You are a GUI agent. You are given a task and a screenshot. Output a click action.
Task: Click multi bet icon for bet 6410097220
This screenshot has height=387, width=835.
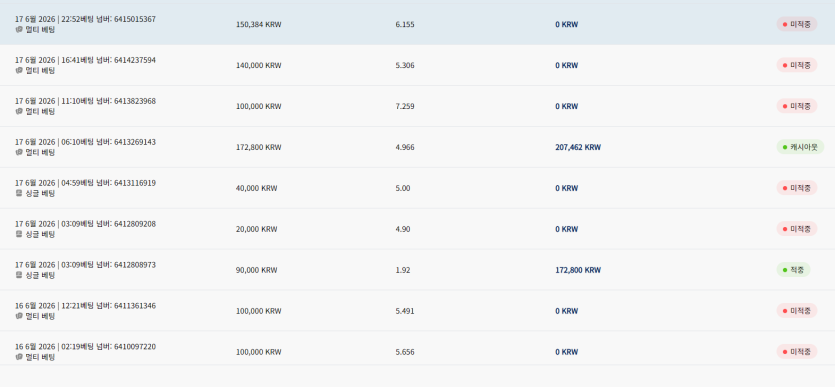[19, 357]
